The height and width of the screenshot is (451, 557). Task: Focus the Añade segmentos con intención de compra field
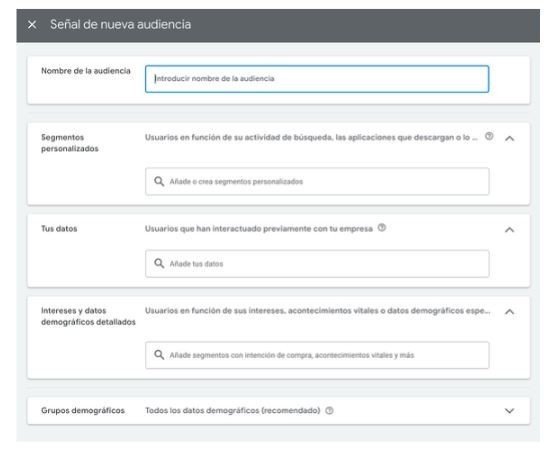[x=317, y=355]
